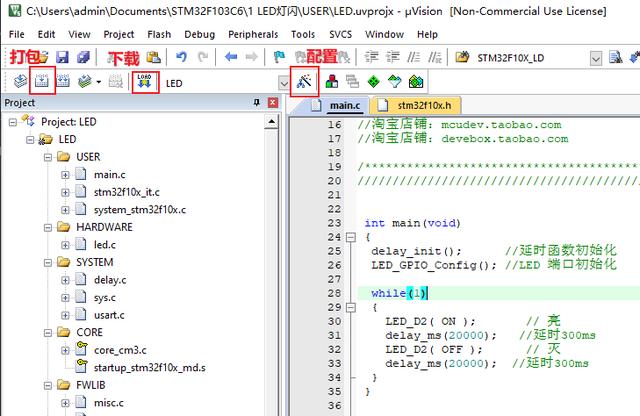The image size is (640, 416).
Task: Click the Batch Build icon
Action: pos(84,82)
